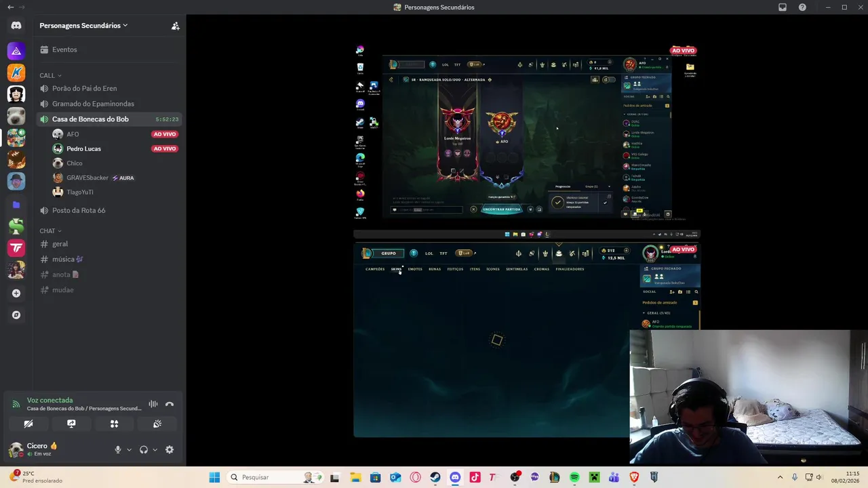Join Gramado do Epaminondas voice channel
The width and height of the screenshot is (868, 488).
[x=109, y=104]
